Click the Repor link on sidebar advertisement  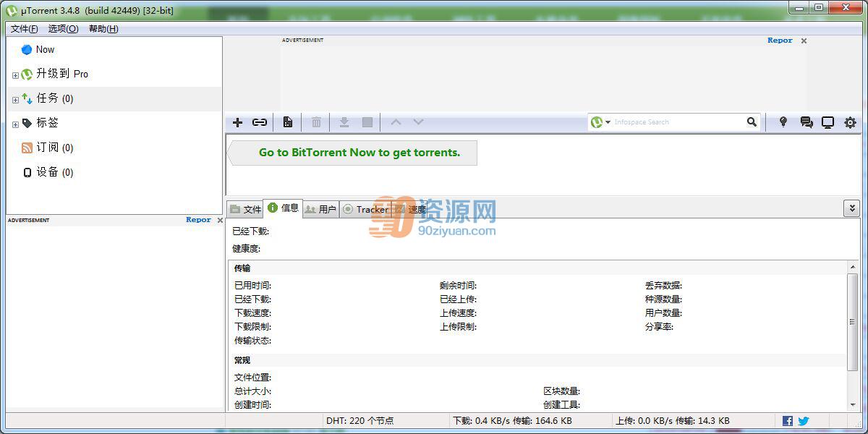tap(198, 220)
